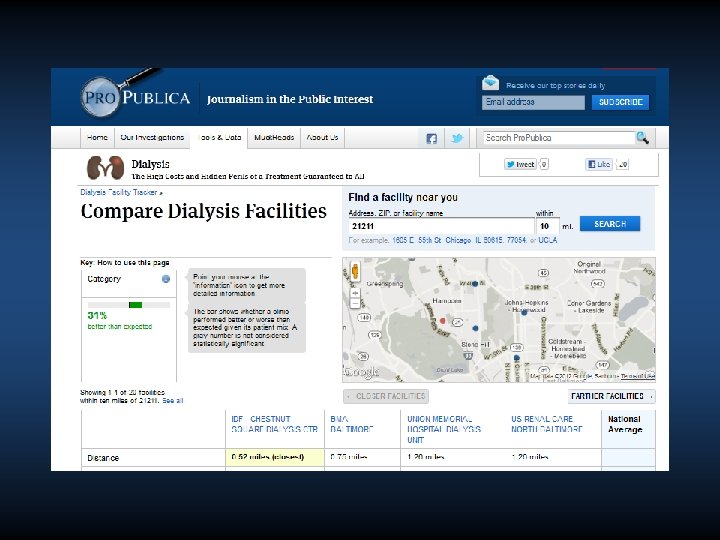Open the Dialysis Facility Tracker breadcrumb link
Image resolution: width=720 pixels, height=540 pixels.
pos(121,192)
